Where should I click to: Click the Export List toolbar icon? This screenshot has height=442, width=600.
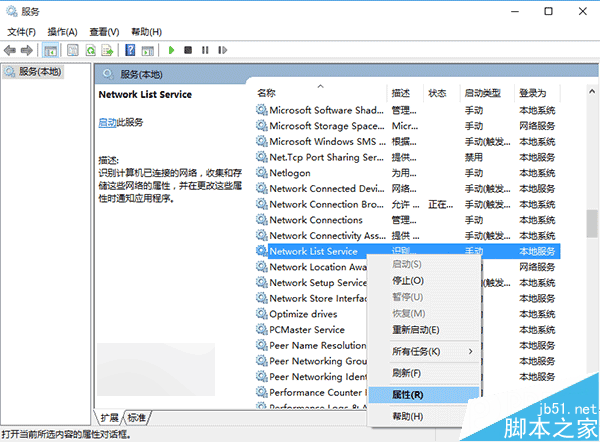[108, 50]
